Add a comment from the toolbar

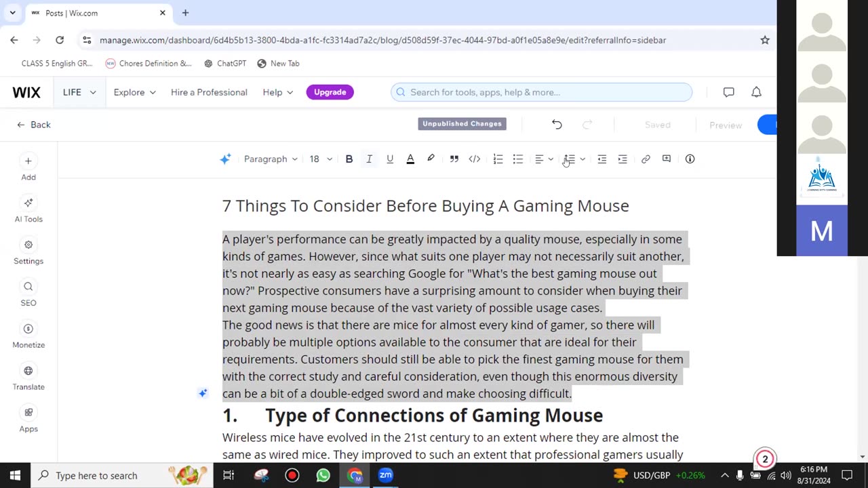click(667, 159)
